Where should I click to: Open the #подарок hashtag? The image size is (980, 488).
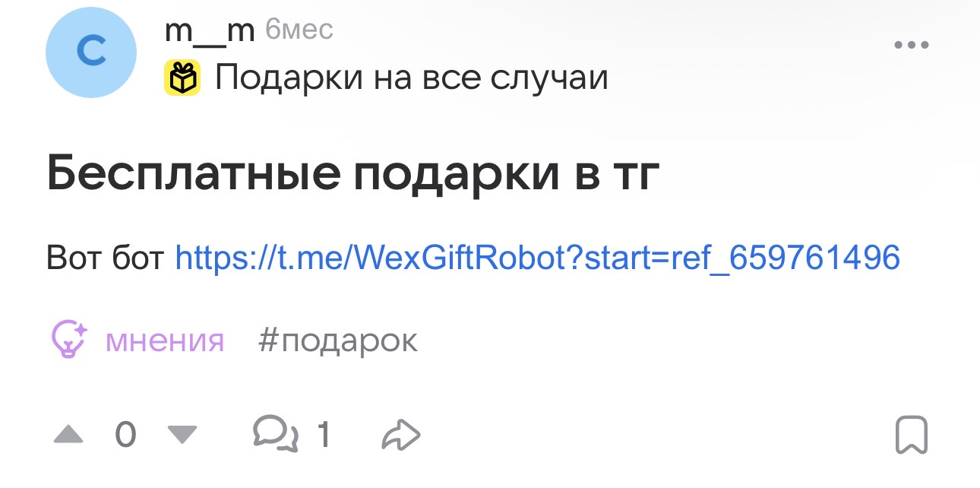[x=338, y=341]
